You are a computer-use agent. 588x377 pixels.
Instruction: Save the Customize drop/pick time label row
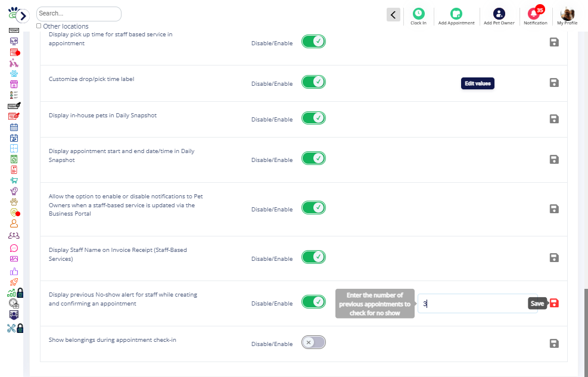[554, 82]
